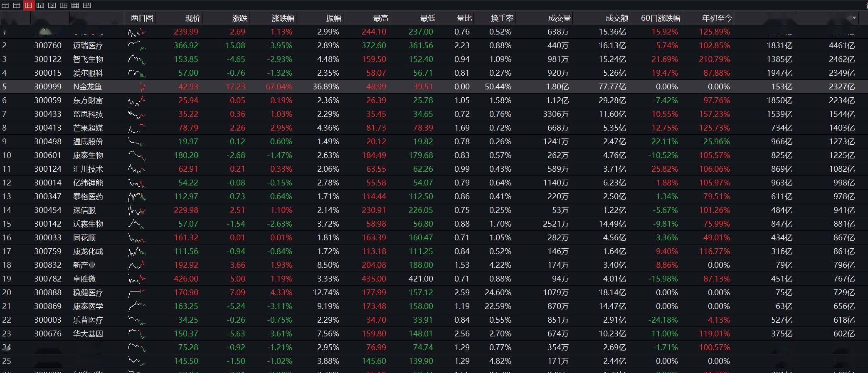868x373 pixels.
Task: Open two-day chart thumbnail for 温氏股份
Action: 137,142
